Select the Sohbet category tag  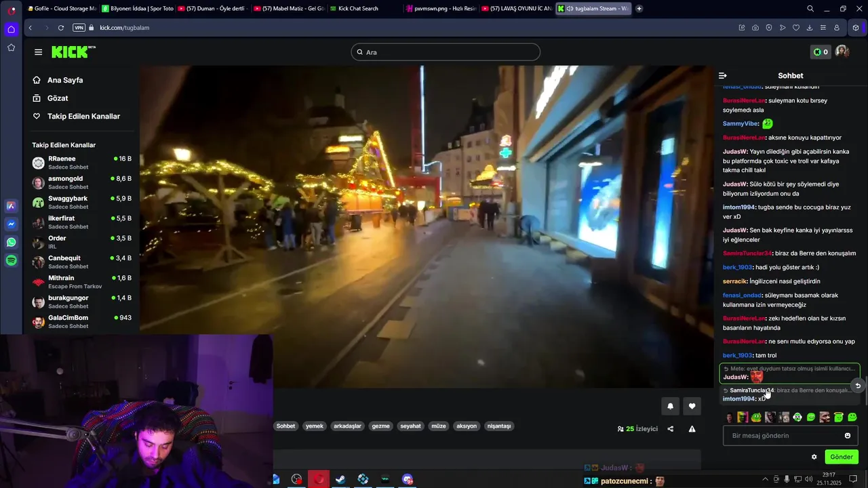coord(285,426)
